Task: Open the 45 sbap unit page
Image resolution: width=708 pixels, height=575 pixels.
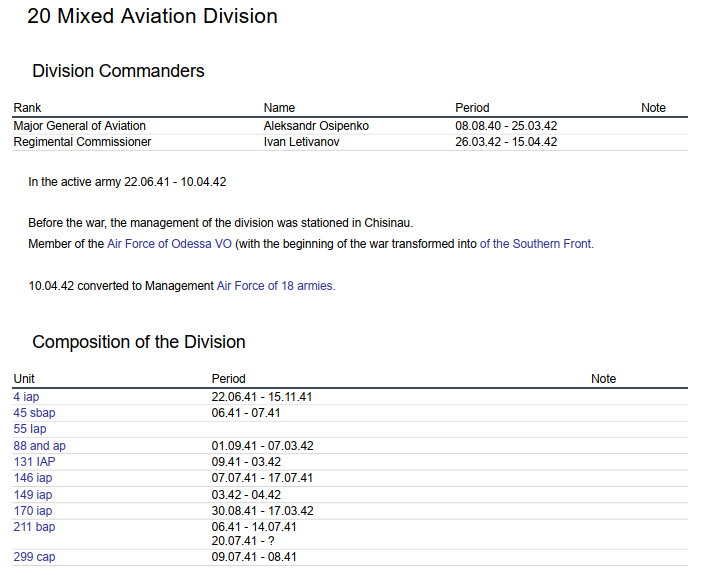Action: point(34,413)
